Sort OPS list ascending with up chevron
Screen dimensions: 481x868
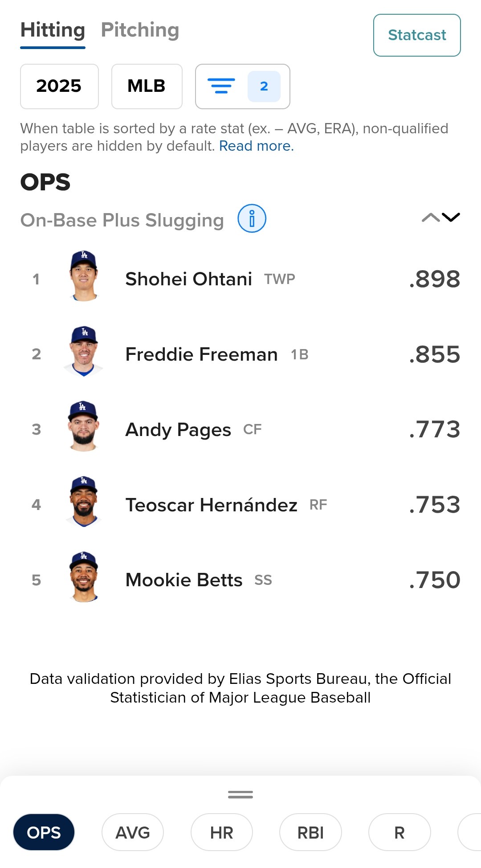point(431,218)
